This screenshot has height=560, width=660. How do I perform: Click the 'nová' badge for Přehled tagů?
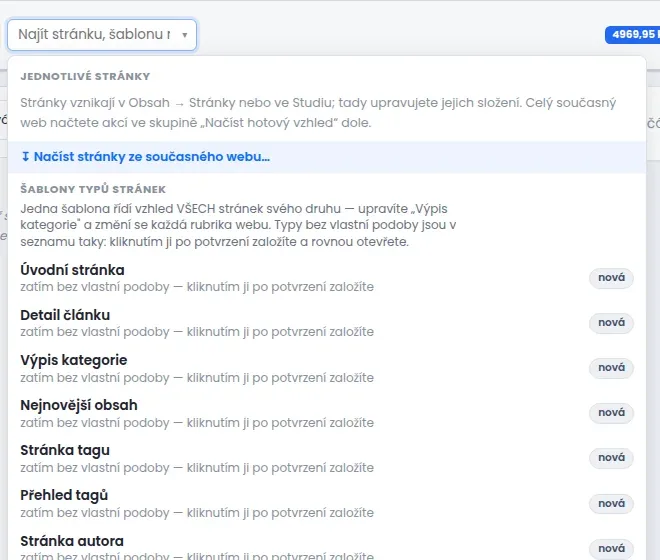tap(611, 504)
